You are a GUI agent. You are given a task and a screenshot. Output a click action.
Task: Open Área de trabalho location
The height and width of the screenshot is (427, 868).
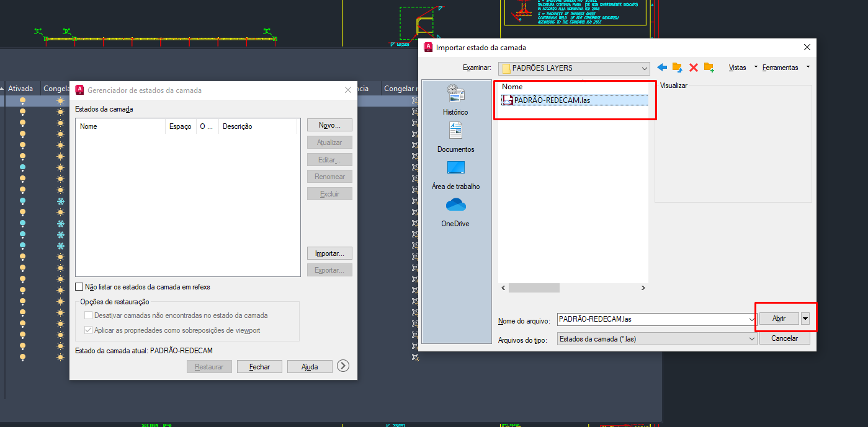[455, 175]
